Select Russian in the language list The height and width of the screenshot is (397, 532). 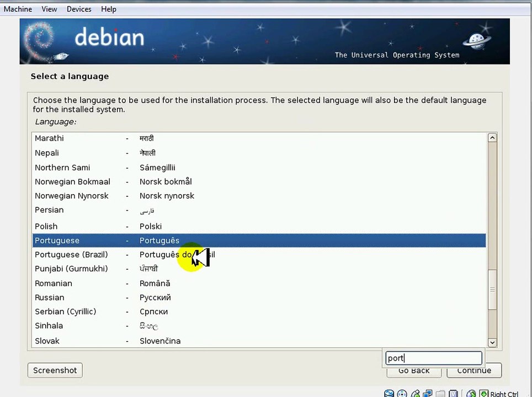click(x=259, y=298)
